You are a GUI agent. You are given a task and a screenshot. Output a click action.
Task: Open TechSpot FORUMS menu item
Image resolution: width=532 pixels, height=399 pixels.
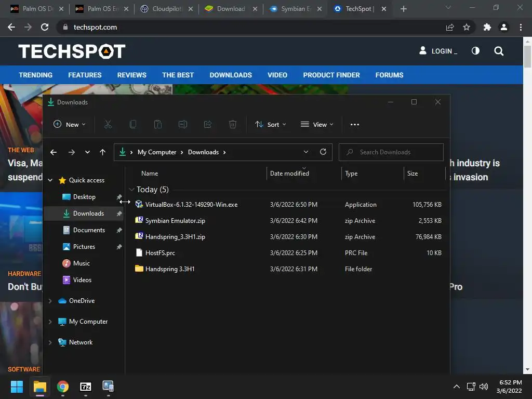click(389, 75)
